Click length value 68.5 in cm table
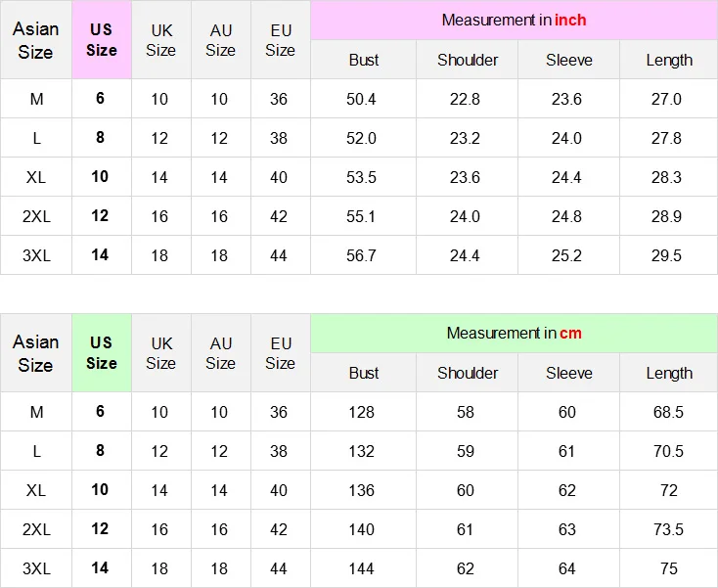Screen dimensions: 718x588 [x=668, y=412]
